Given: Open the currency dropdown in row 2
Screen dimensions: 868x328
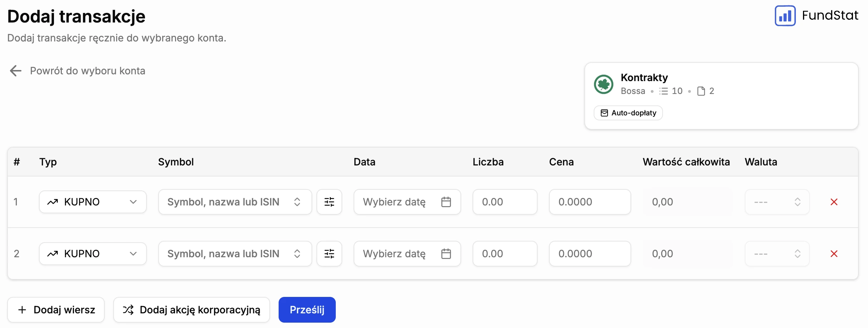Looking at the screenshot, I should coord(777,254).
